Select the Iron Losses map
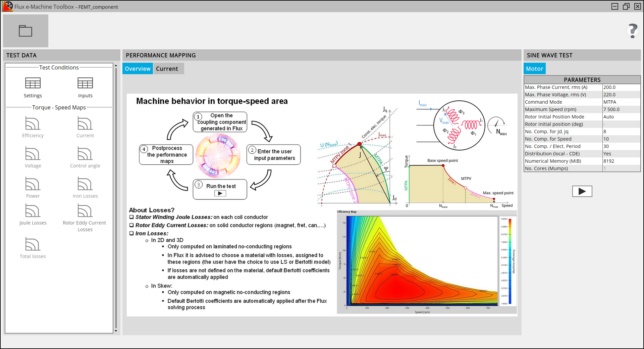The height and width of the screenshot is (349, 644). point(85,184)
